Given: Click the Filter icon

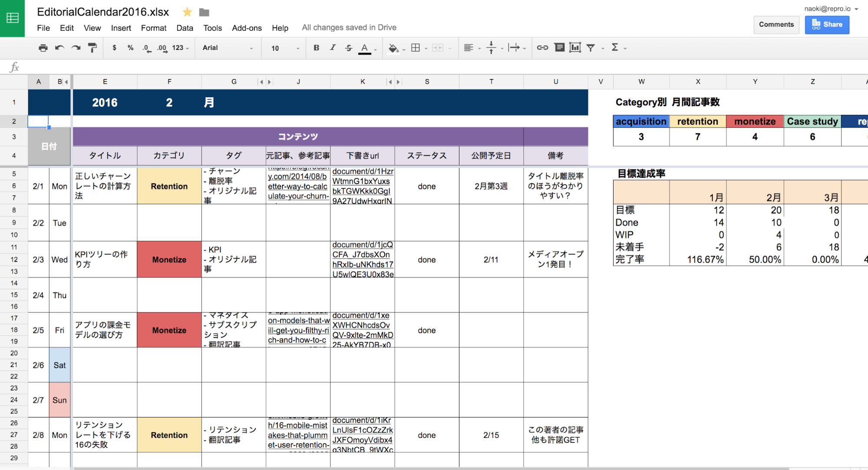Looking at the screenshot, I should [x=591, y=48].
